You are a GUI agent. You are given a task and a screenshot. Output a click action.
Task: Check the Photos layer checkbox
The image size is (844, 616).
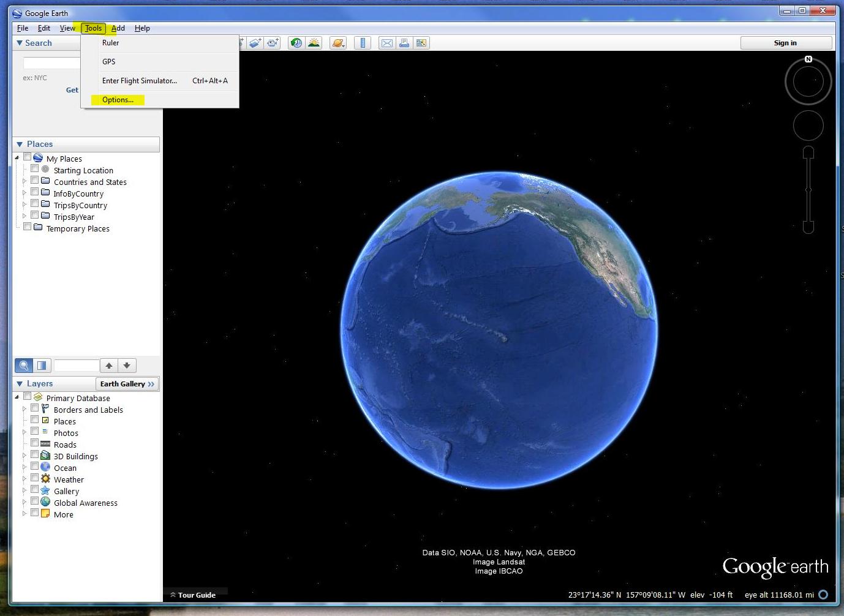pyautogui.click(x=34, y=431)
